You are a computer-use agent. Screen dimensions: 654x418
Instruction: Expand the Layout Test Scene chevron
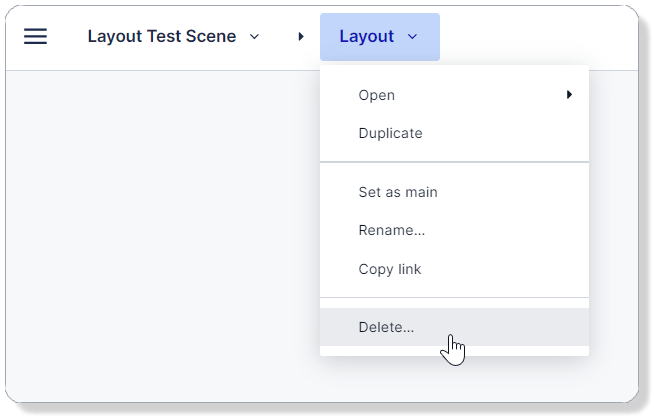[254, 37]
